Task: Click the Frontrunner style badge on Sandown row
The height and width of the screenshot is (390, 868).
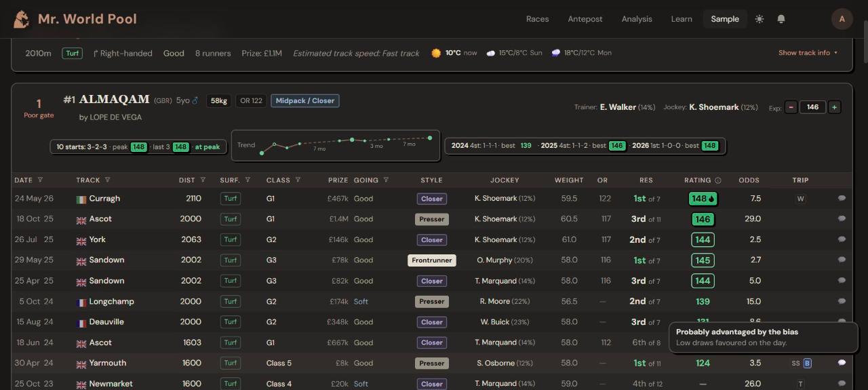Action: point(432,260)
